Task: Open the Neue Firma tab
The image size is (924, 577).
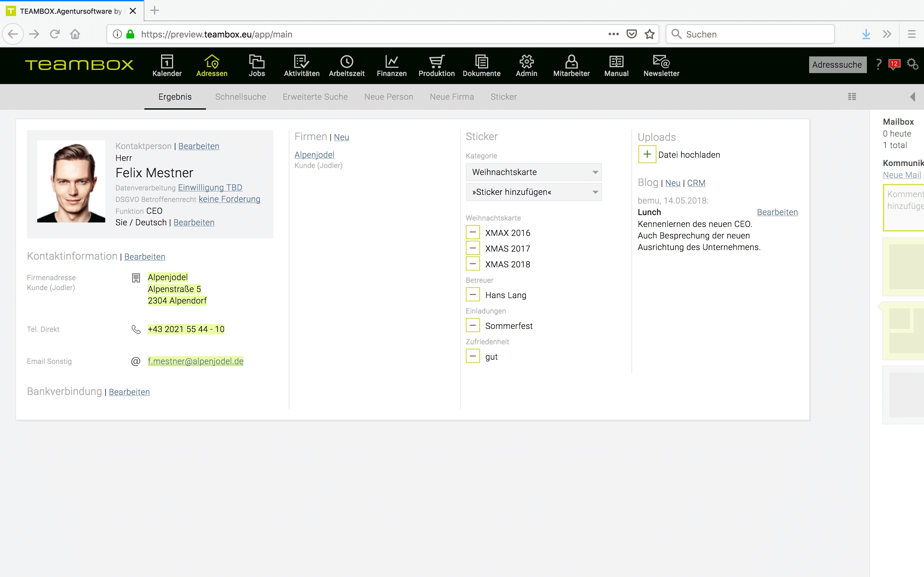Action: (452, 97)
